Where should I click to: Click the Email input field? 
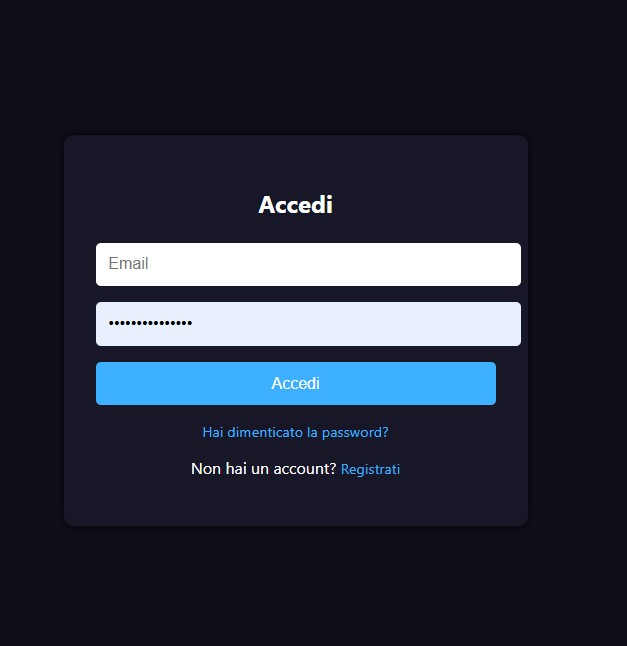(308, 264)
